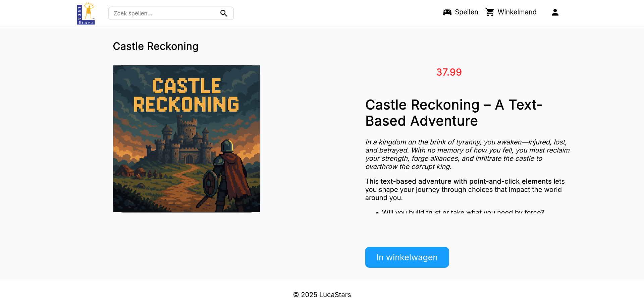The width and height of the screenshot is (644, 308).
Task: Open the Spellen menu item
Action: coord(466,12)
